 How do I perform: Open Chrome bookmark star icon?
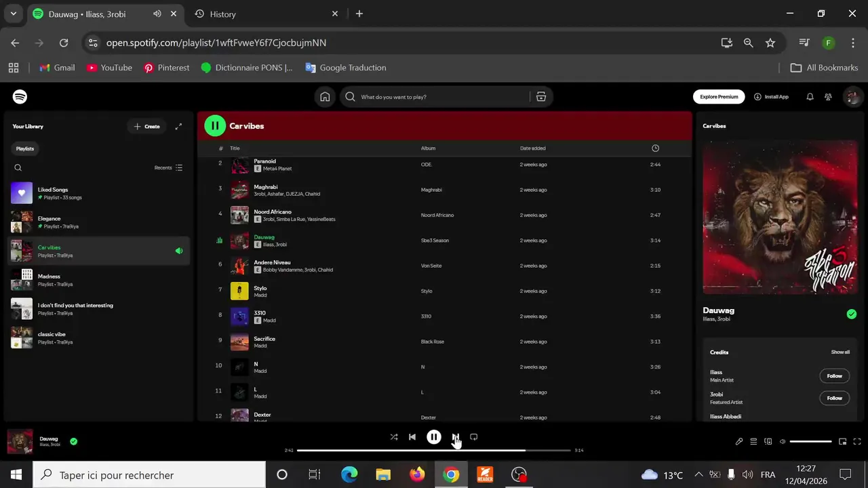pos(770,43)
